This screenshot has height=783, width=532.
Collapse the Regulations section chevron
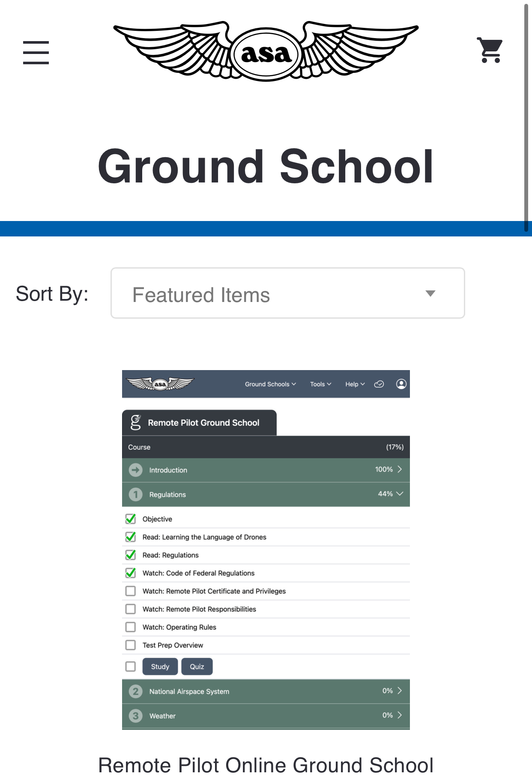pyautogui.click(x=400, y=494)
